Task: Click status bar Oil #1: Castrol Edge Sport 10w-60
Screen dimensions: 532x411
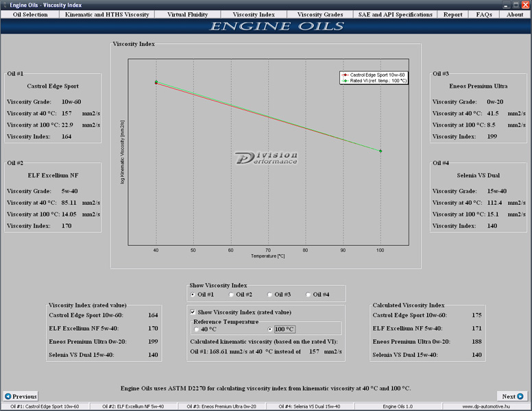Action: pyautogui.click(x=45, y=406)
